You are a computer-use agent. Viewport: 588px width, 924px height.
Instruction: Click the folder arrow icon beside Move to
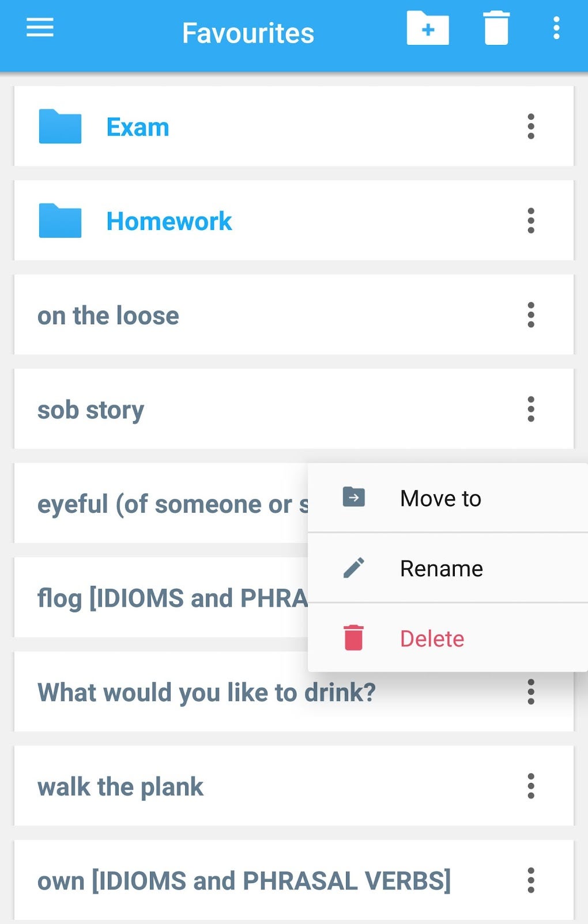coord(354,497)
